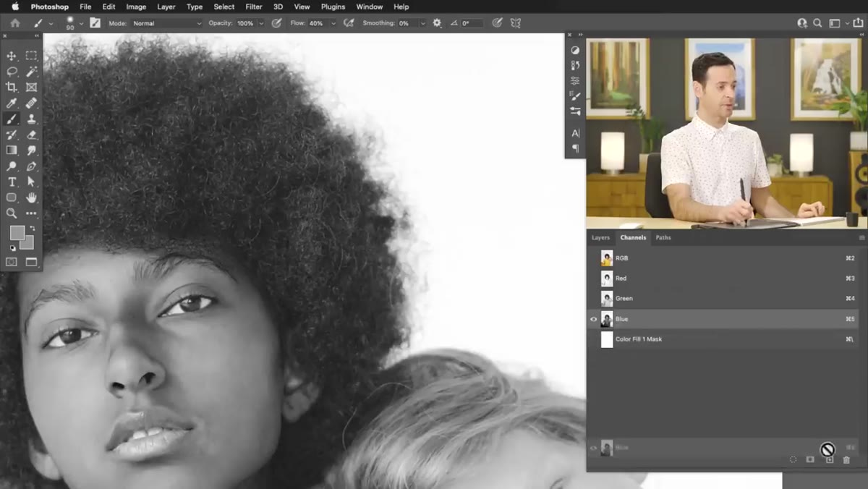Swap foreground and background colors
This screenshot has width=868, height=489.
pos(32,229)
